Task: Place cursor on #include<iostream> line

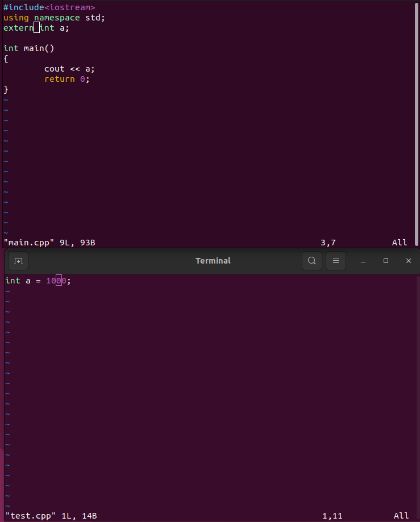Action: click(49, 7)
